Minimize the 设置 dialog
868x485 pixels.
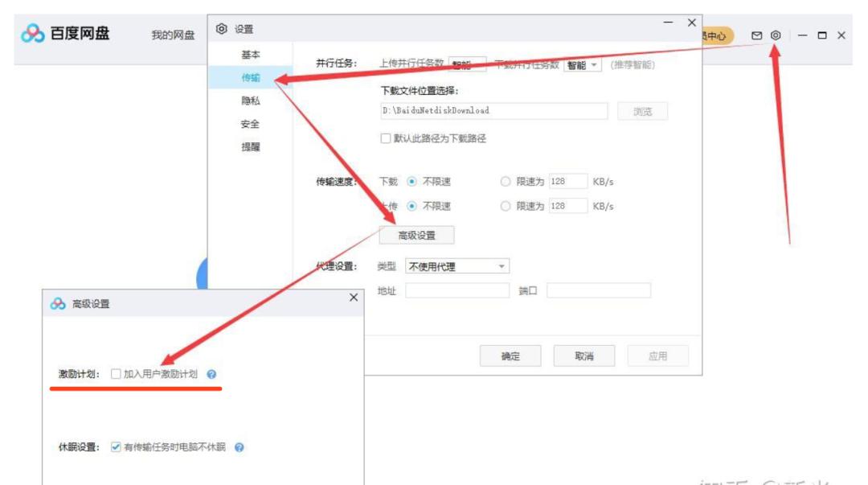(x=668, y=23)
